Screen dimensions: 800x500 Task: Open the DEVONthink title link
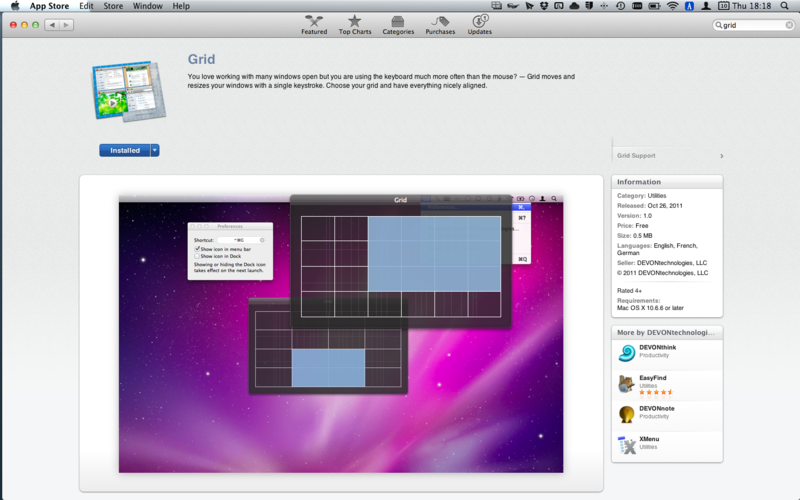(x=658, y=347)
